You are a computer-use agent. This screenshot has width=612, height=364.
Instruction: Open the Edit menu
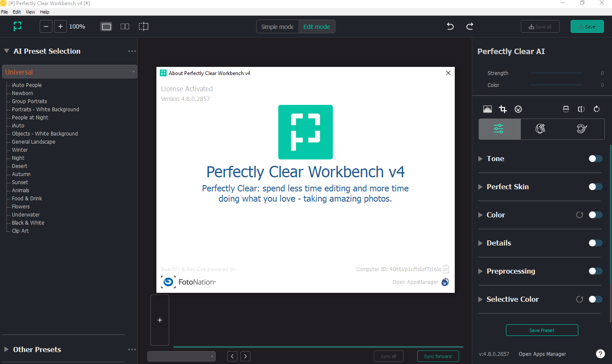(x=17, y=12)
